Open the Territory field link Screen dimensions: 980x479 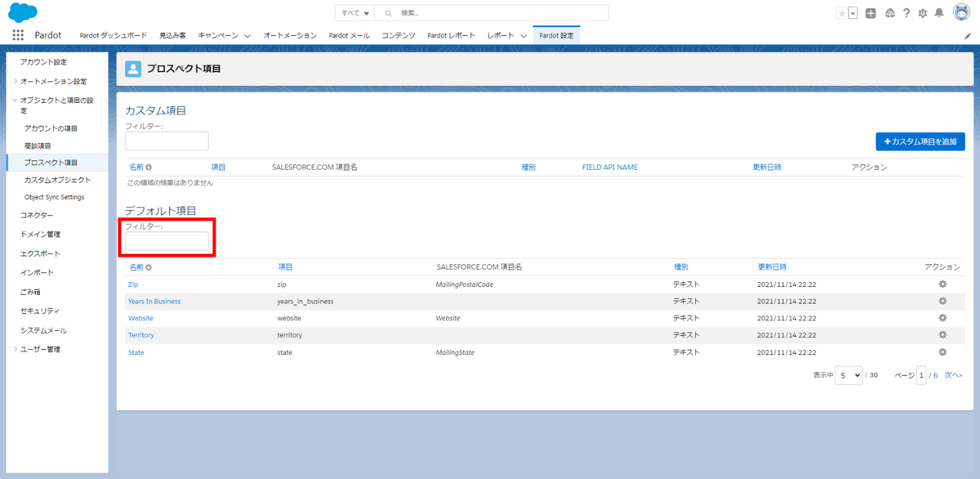pyautogui.click(x=141, y=335)
